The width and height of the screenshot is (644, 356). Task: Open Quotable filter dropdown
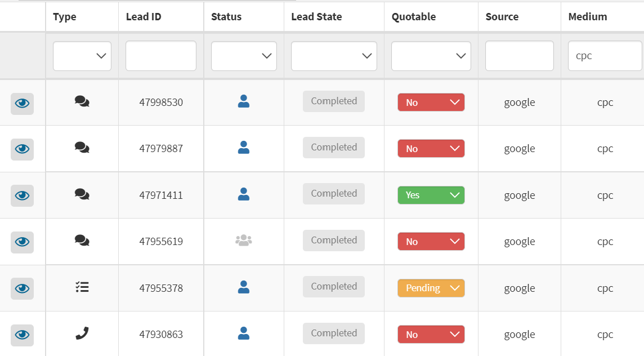(431, 56)
